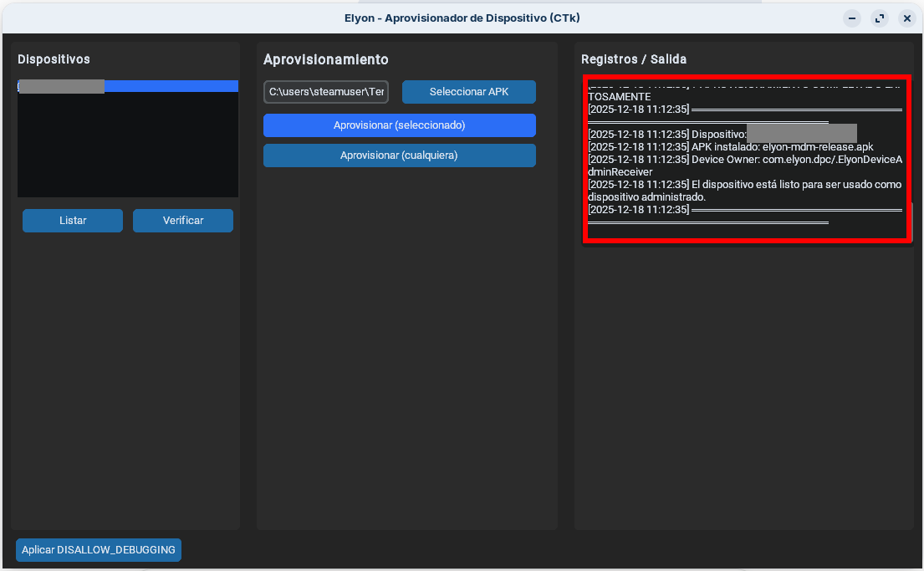Click the Verificar button

pos(183,221)
